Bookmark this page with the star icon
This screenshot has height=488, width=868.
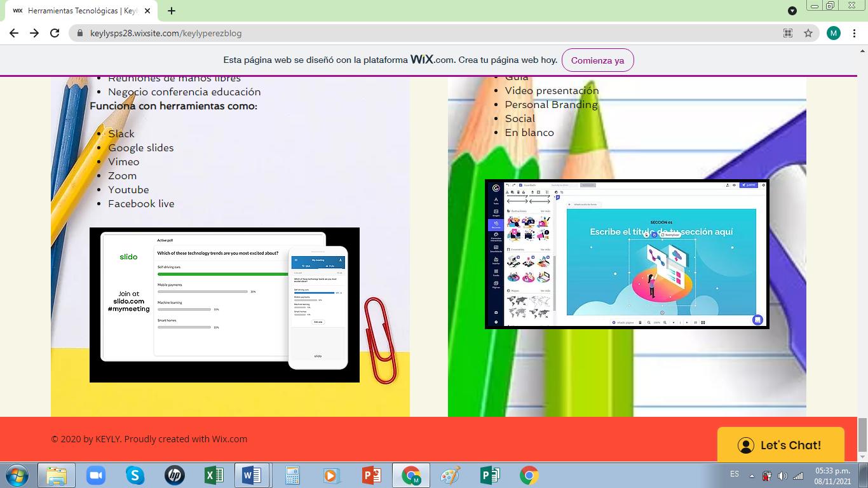808,33
